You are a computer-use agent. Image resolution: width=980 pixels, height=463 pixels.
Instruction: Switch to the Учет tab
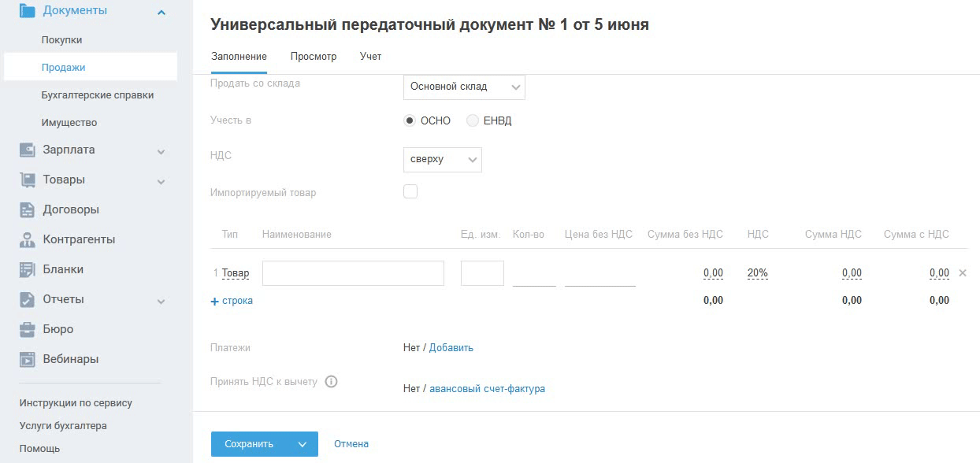pyautogui.click(x=370, y=57)
